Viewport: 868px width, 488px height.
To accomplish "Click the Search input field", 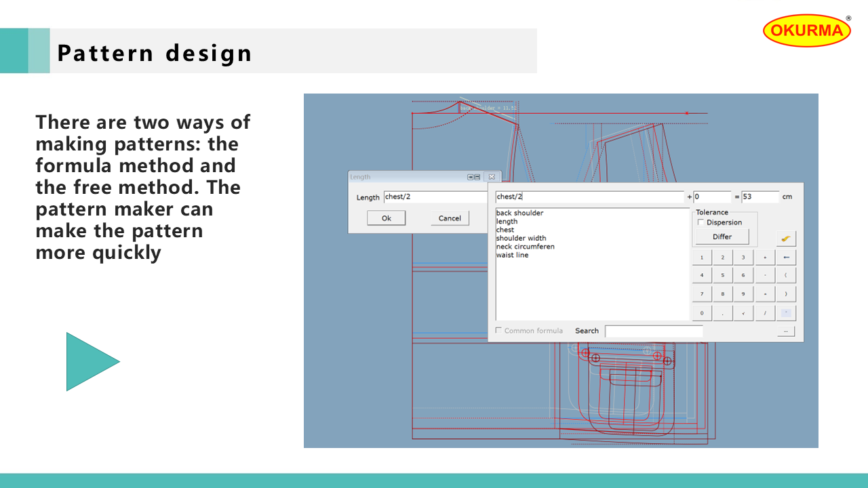I will [x=654, y=331].
